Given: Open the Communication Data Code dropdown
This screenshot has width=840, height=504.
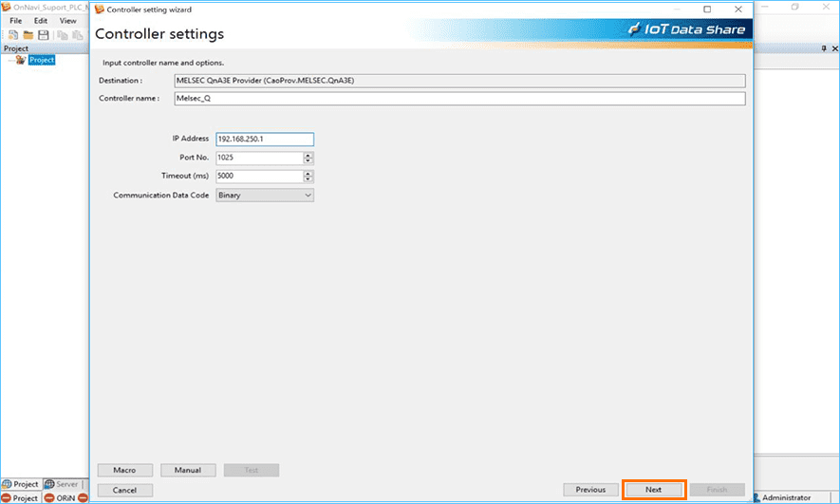Looking at the screenshot, I should point(265,195).
